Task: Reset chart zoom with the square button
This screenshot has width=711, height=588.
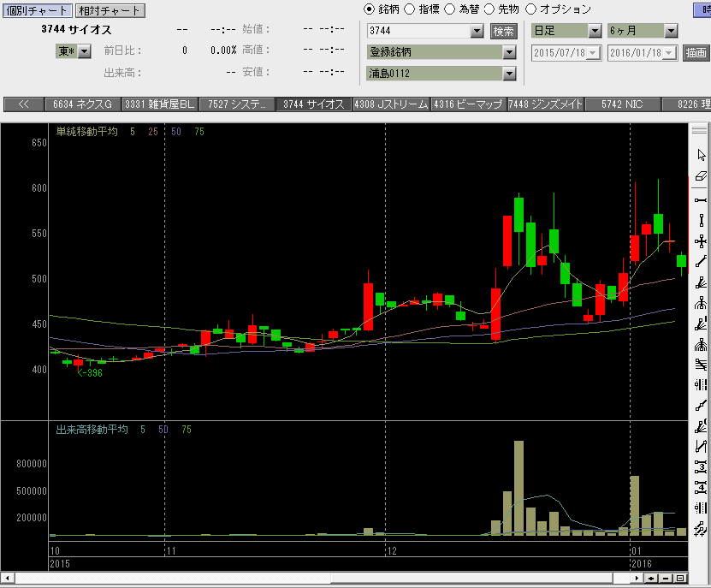Action: pos(680,578)
